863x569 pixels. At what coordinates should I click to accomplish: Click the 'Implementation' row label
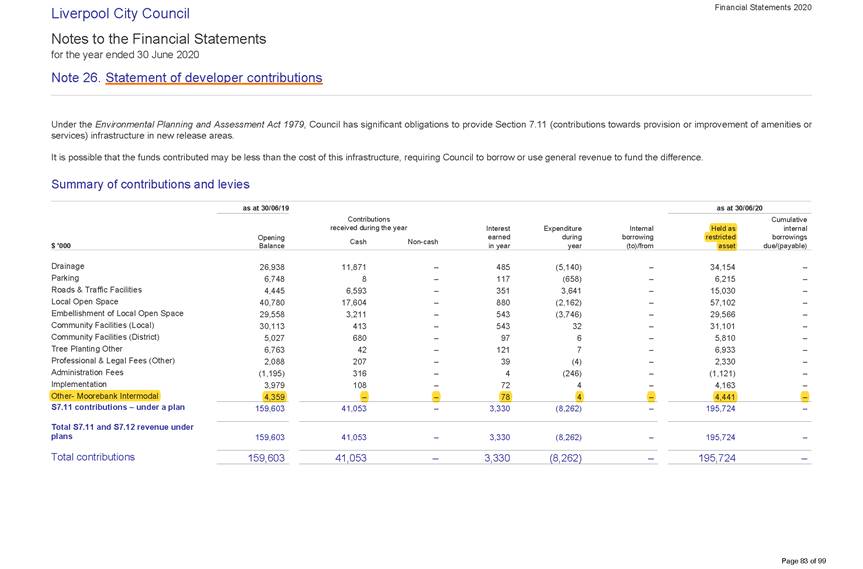[79, 384]
